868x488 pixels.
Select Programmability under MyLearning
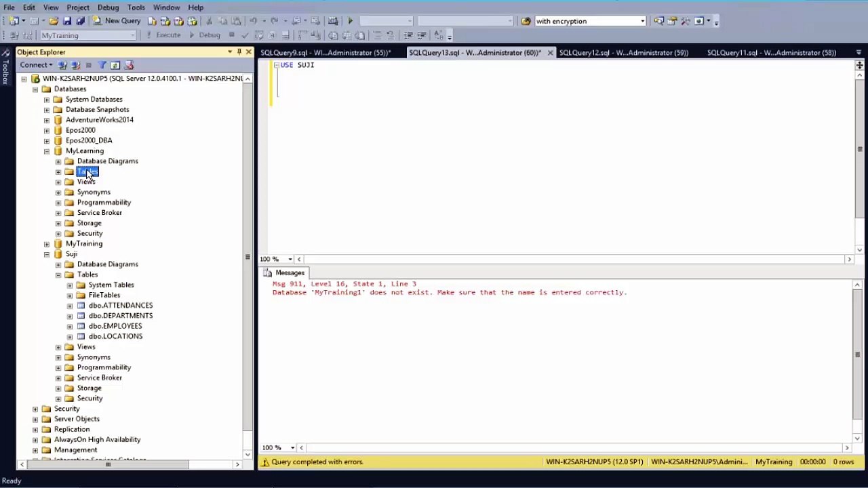(x=104, y=203)
